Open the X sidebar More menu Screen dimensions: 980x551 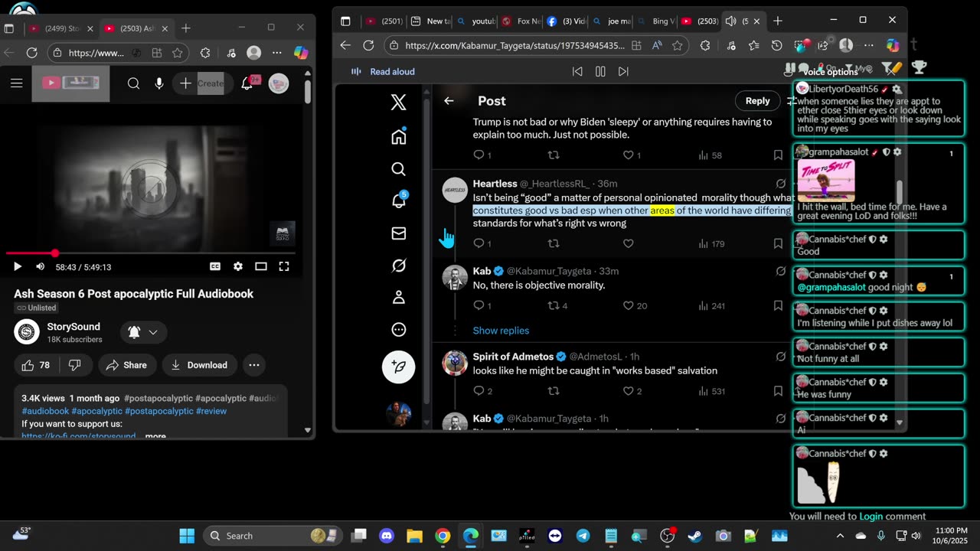(x=398, y=330)
